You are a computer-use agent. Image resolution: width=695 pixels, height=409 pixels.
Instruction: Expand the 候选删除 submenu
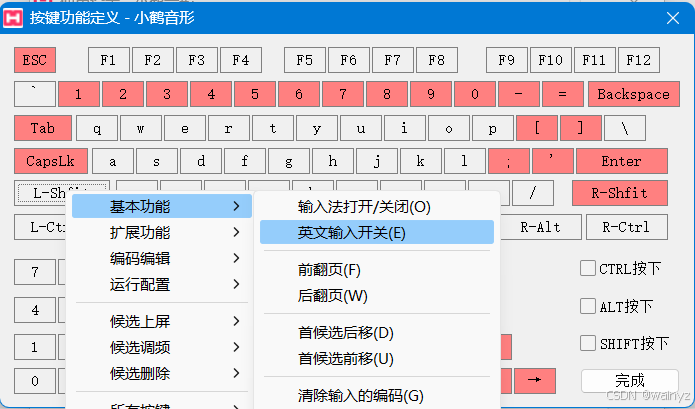tap(162, 374)
